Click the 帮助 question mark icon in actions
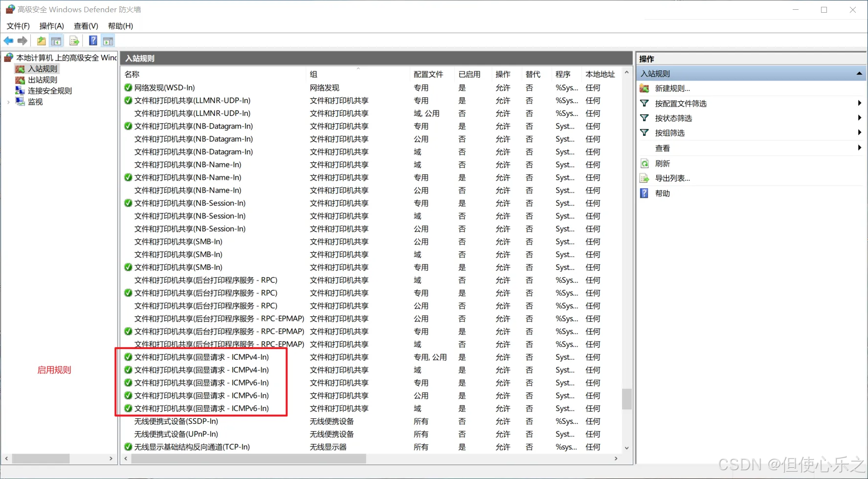 (645, 194)
